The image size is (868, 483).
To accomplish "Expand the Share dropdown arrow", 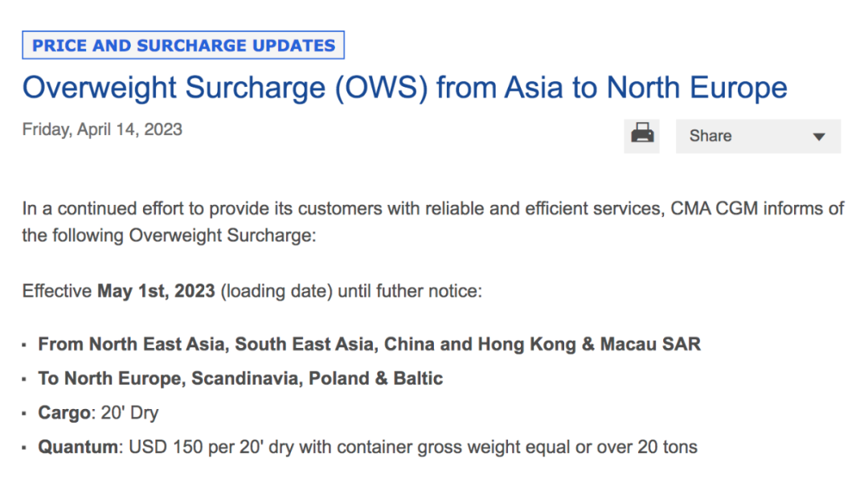I will coord(818,137).
